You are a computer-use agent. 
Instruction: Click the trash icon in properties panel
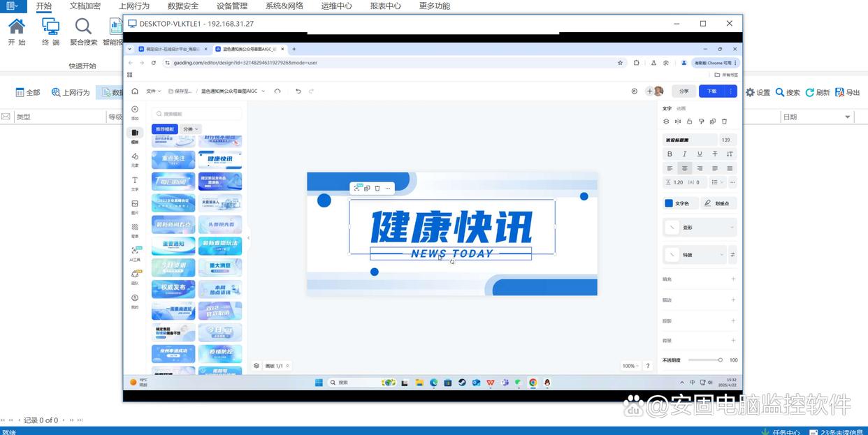(724, 121)
